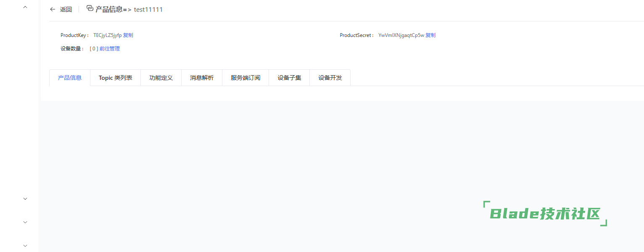Image resolution: width=644 pixels, height=252 pixels.
Task: Click the product info icon before 产品信息
Action: (90, 8)
